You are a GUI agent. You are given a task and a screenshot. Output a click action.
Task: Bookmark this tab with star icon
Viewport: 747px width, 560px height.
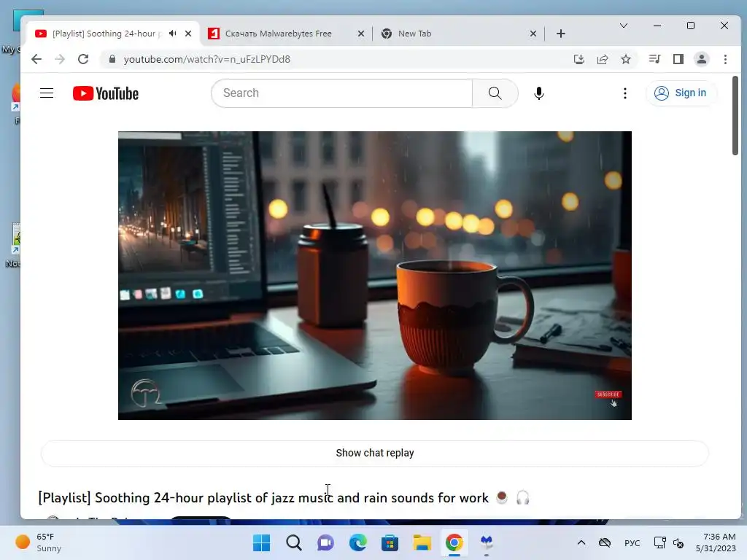tap(625, 59)
